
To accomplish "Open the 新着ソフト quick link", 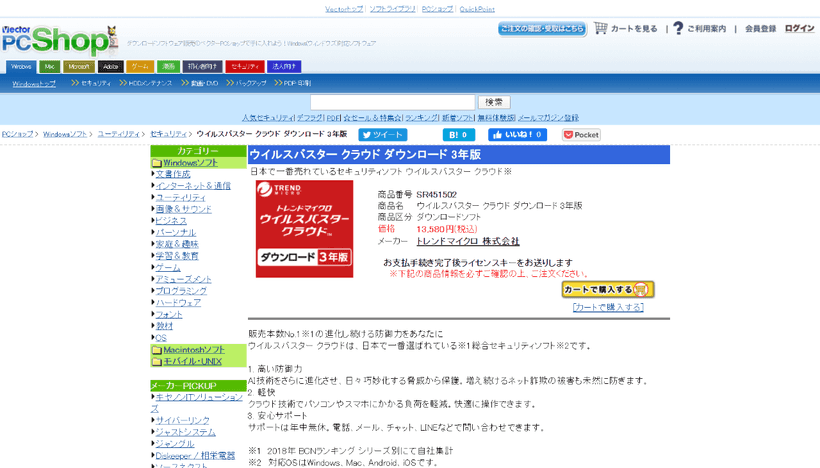I will tap(458, 118).
